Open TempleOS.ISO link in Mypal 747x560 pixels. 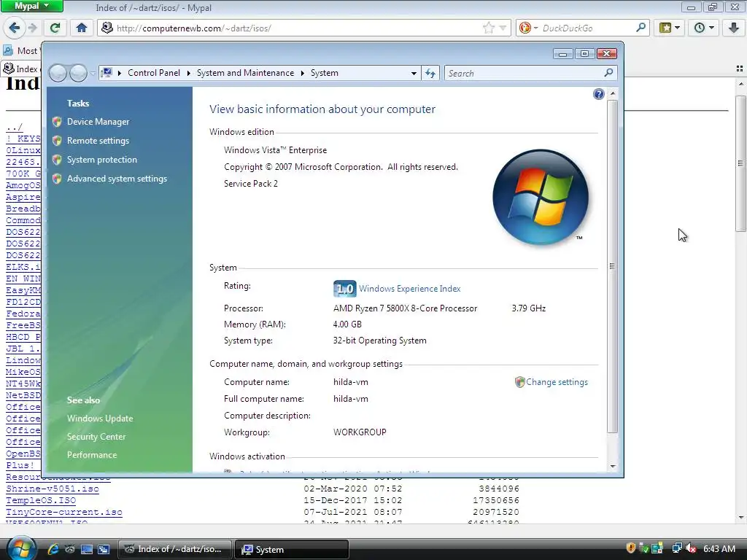(41, 500)
